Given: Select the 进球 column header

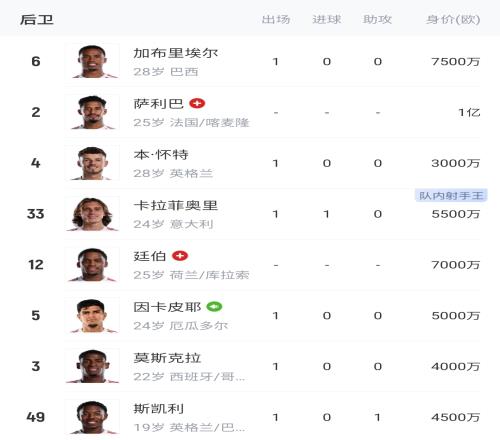Looking at the screenshot, I should coord(327,20).
